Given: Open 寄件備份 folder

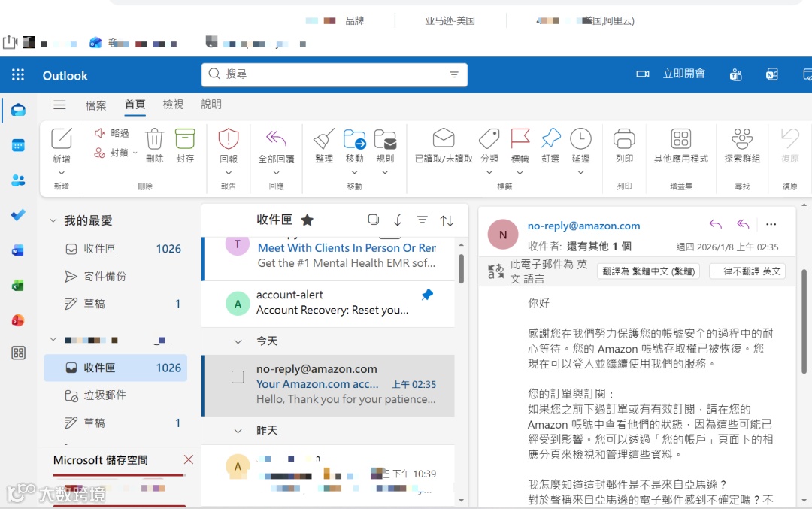Looking at the screenshot, I should point(116,277).
